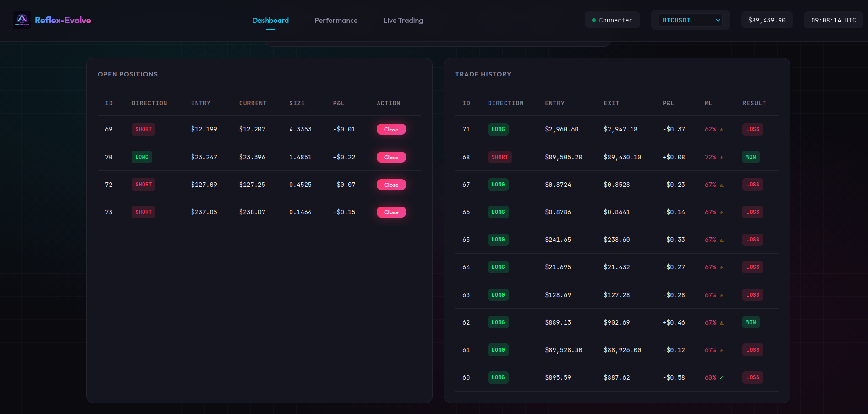Click the LONG badge on position 70
The width and height of the screenshot is (868, 414).
(142, 157)
